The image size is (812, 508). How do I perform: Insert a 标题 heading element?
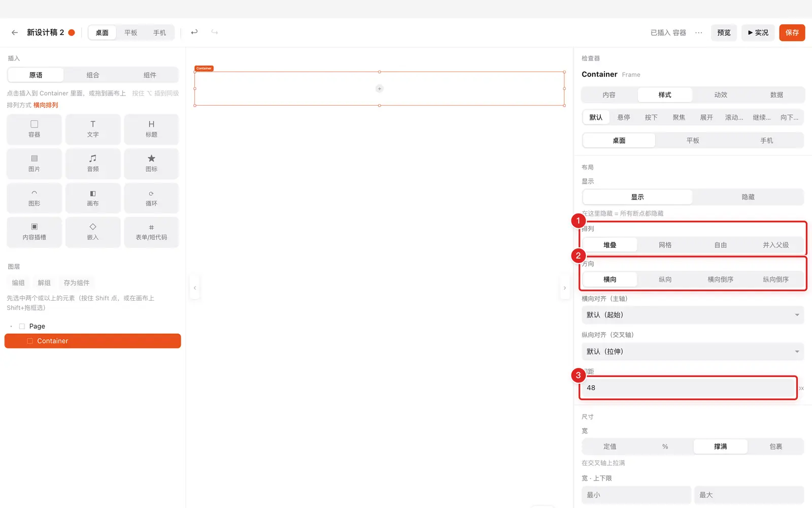[151, 129]
